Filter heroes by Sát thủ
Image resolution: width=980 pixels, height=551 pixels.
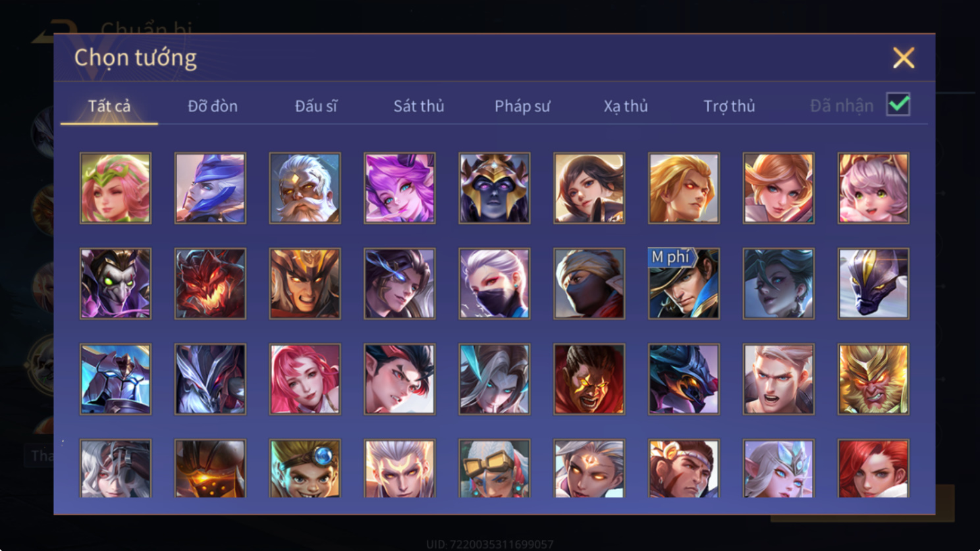point(419,106)
